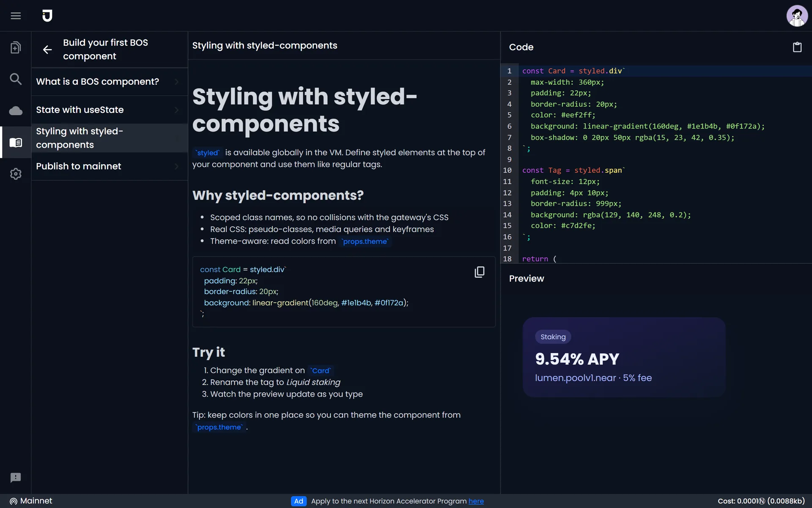Viewport: 812px width, 508px height.
Task: Click the Staking tag in preview
Action: [553, 337]
